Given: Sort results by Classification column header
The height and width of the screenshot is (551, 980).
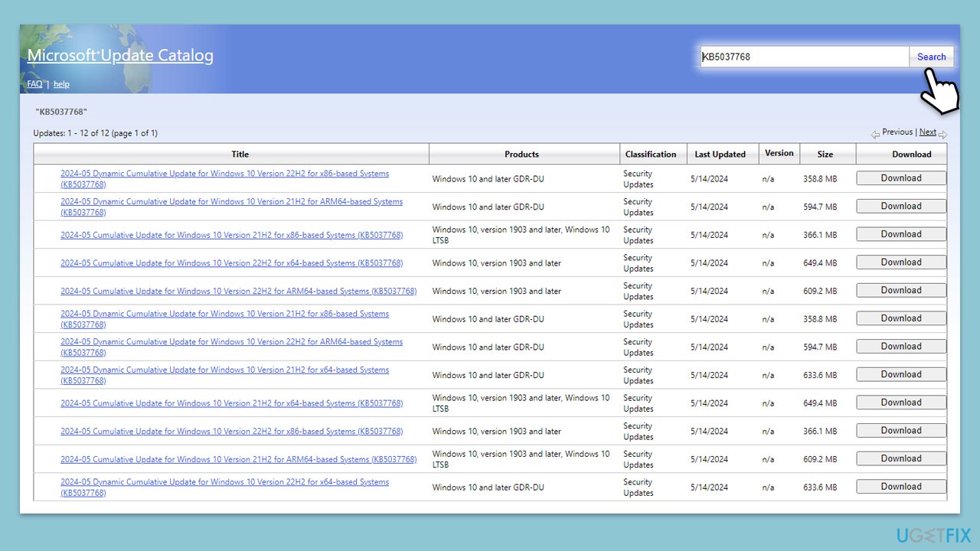Looking at the screenshot, I should [651, 154].
